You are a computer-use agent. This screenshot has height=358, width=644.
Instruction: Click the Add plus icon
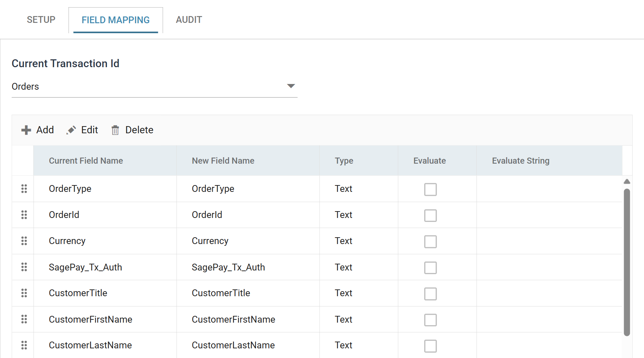point(26,130)
